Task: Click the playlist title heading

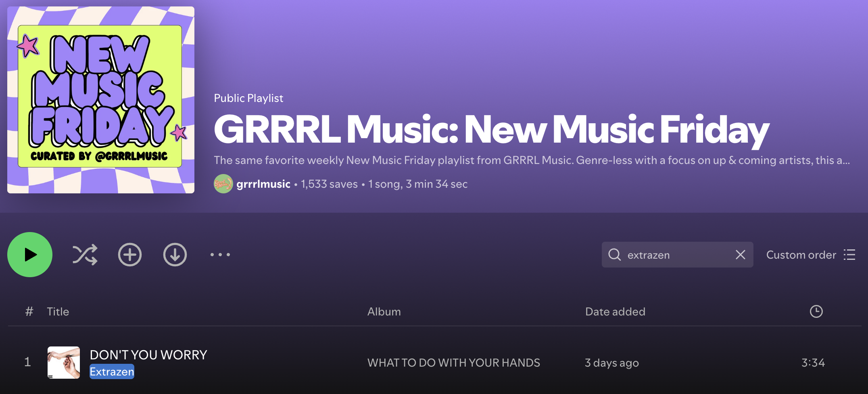Action: click(x=492, y=130)
